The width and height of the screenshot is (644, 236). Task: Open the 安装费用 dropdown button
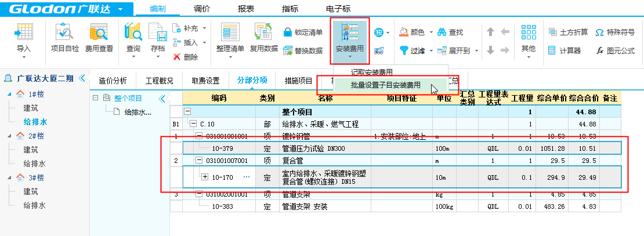pos(350,41)
